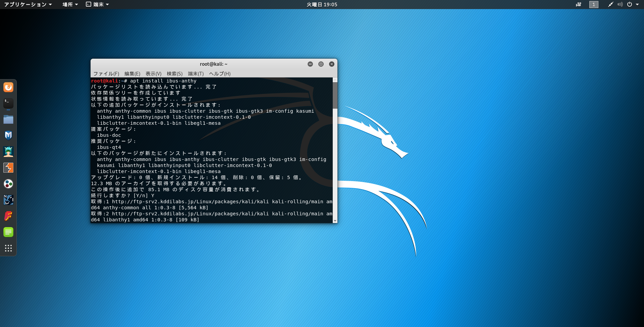Select workspace 1 indicator
The width and height of the screenshot is (644, 327).
click(594, 4)
